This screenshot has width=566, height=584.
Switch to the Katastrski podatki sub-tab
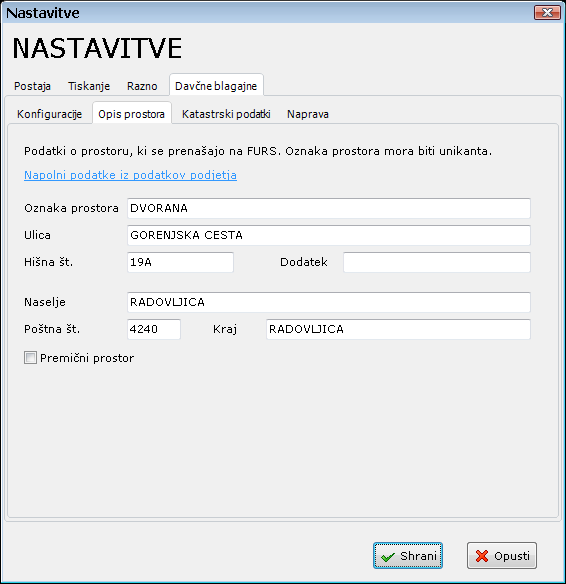pos(226,114)
